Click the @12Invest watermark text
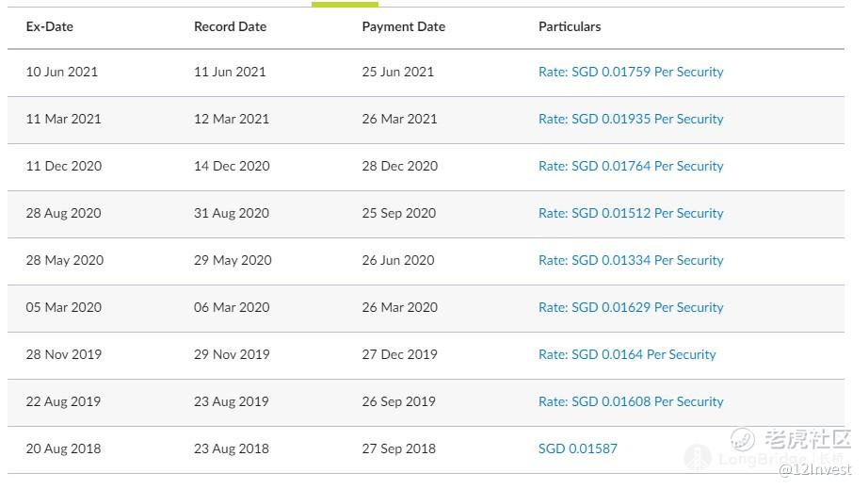 point(815,469)
